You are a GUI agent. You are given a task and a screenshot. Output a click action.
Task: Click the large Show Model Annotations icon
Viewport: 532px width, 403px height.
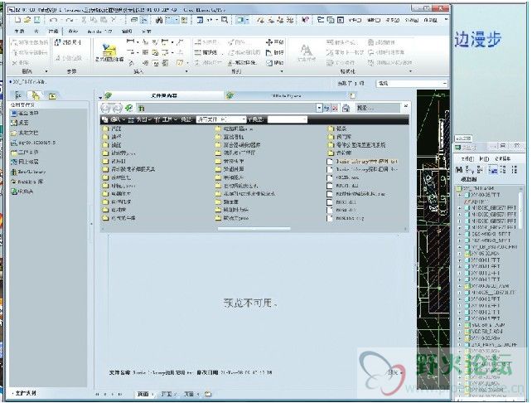pyautogui.click(x=109, y=51)
